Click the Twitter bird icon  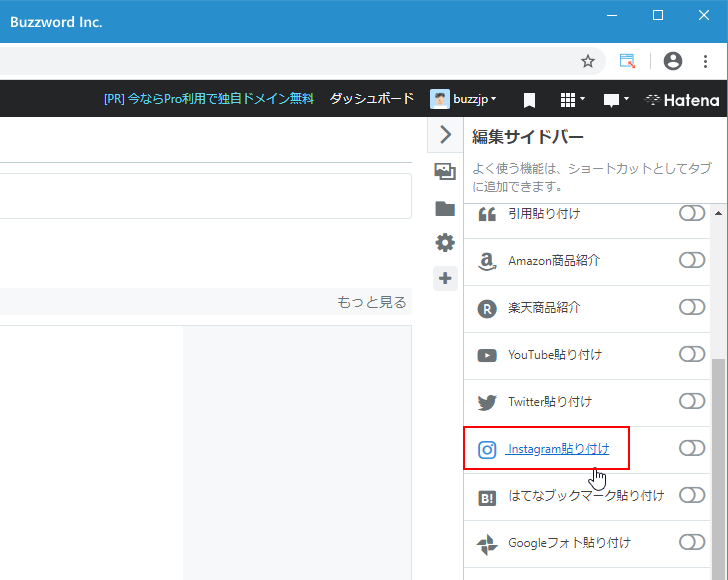coord(487,402)
